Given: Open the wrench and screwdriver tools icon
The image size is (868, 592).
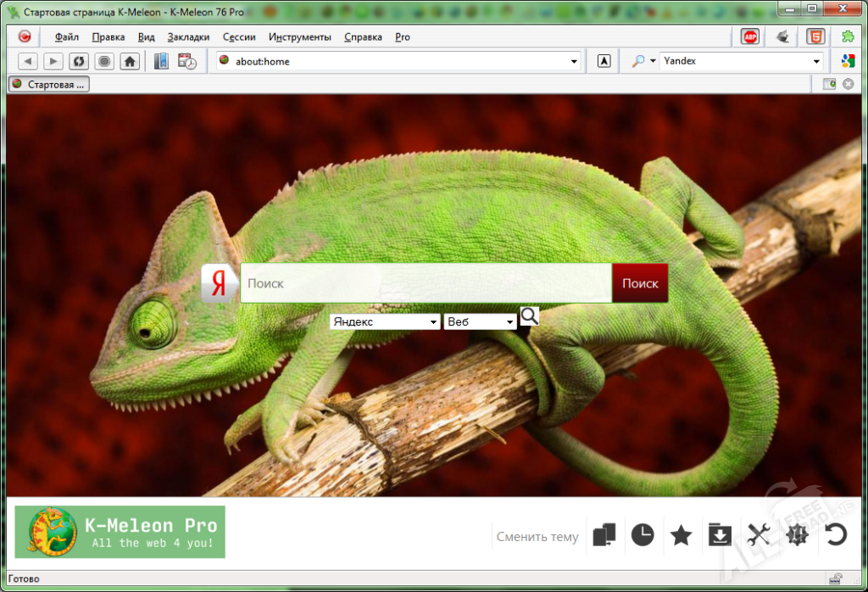Looking at the screenshot, I should pyautogui.click(x=759, y=535).
